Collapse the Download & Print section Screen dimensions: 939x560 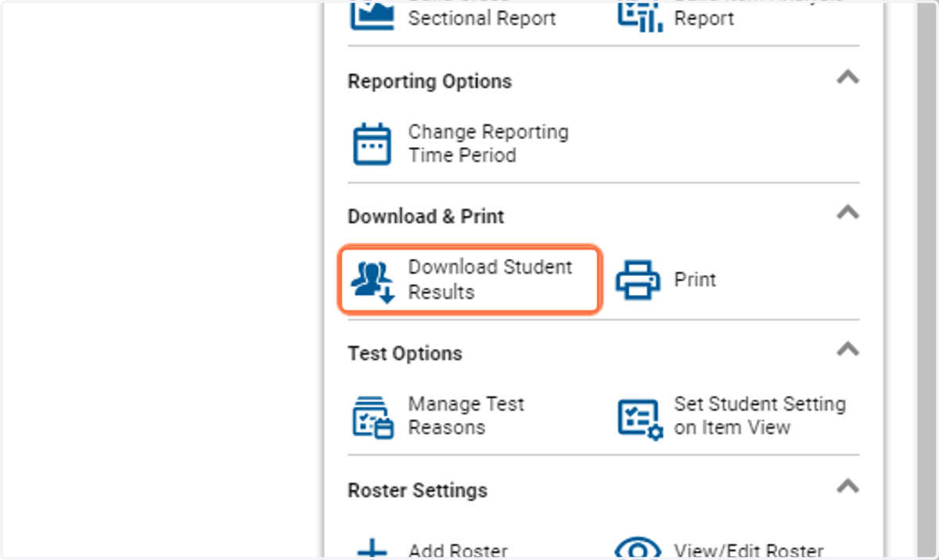(x=848, y=212)
